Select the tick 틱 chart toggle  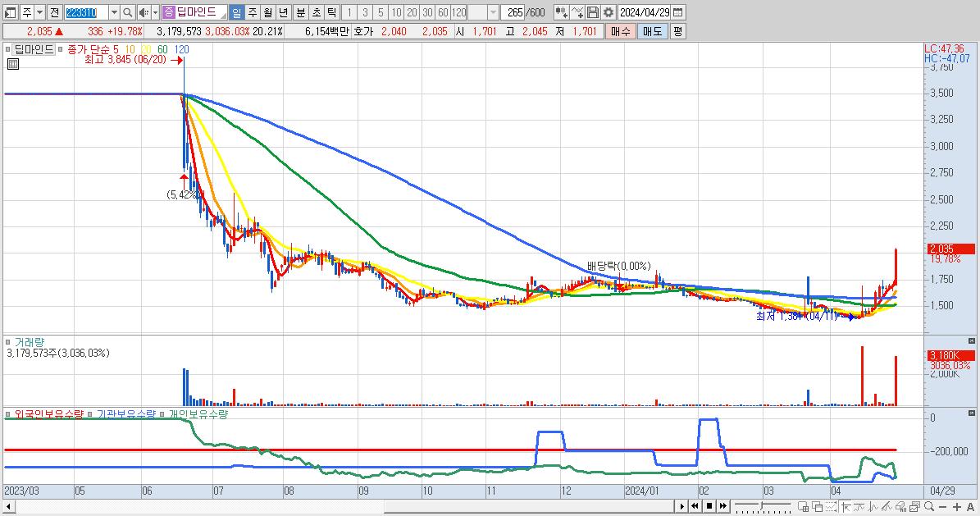pos(332,12)
